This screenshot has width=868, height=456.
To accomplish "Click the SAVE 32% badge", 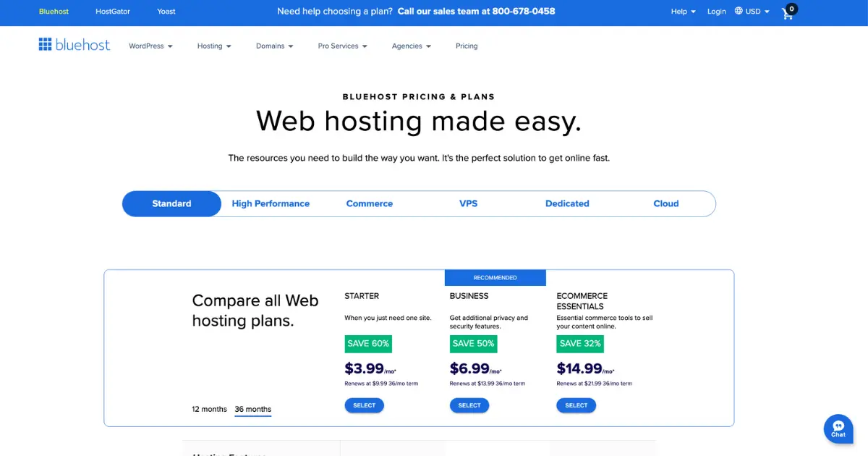I will point(580,344).
